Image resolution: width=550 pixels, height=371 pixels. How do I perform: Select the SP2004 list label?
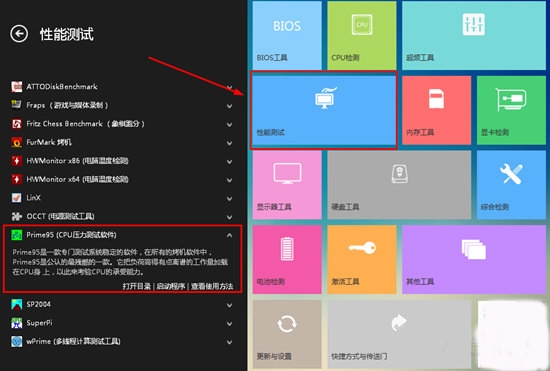(x=39, y=304)
